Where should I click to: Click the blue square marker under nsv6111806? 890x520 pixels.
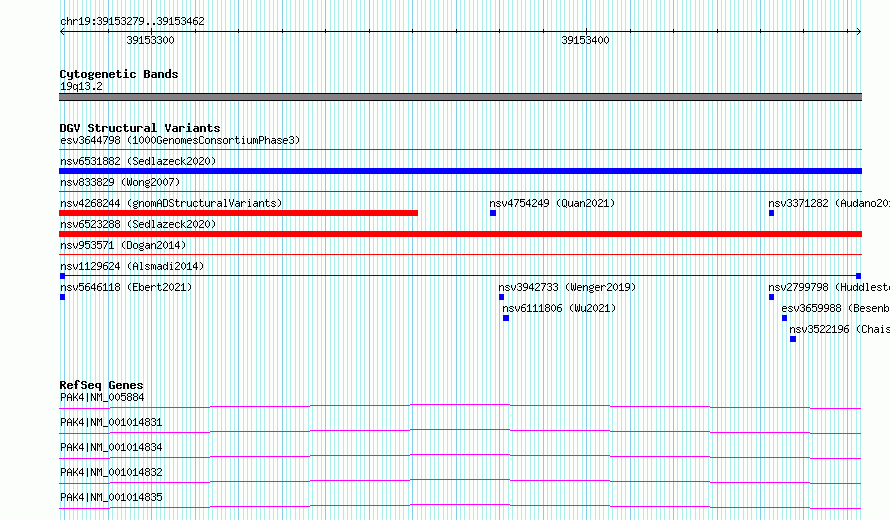click(506, 318)
